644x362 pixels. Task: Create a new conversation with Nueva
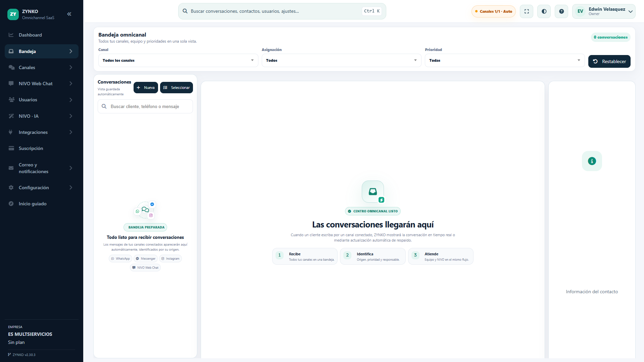click(146, 88)
